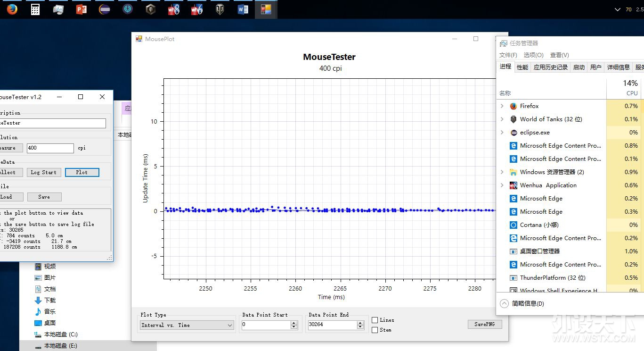Click the 桌面窗口管理器 process icon
Viewport: 644px width, 351px height.
514,251
